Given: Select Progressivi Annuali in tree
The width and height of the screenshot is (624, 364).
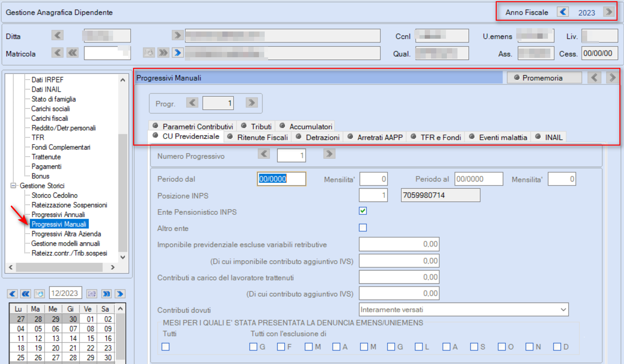Looking at the screenshot, I should pyautogui.click(x=58, y=214).
